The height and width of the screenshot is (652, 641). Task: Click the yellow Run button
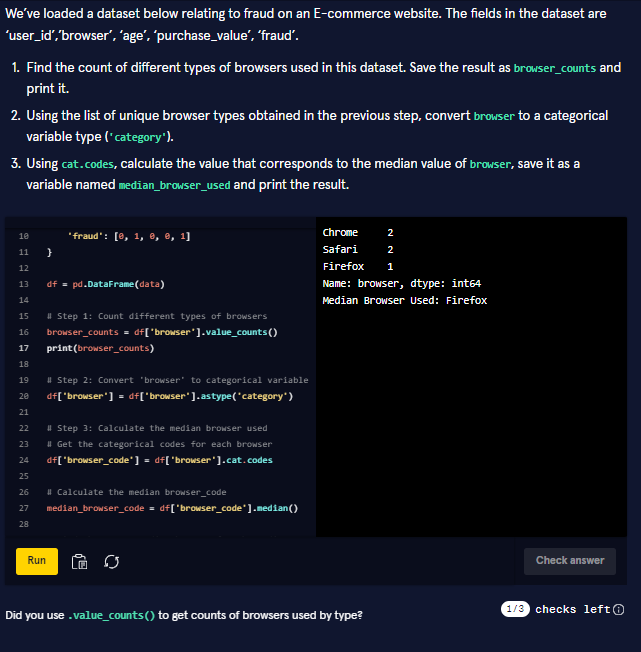point(37,561)
